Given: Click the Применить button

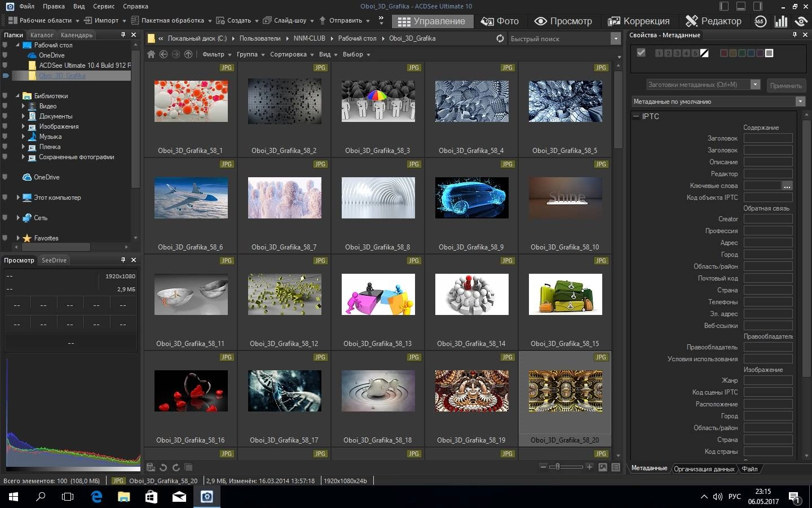Looking at the screenshot, I should click(785, 85).
